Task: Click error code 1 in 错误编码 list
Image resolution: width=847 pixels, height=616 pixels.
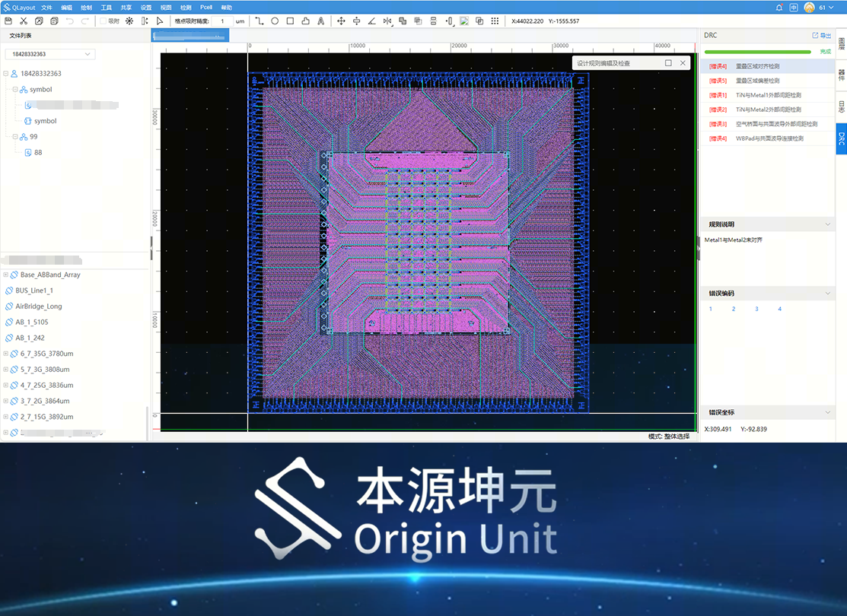Action: pos(710,309)
